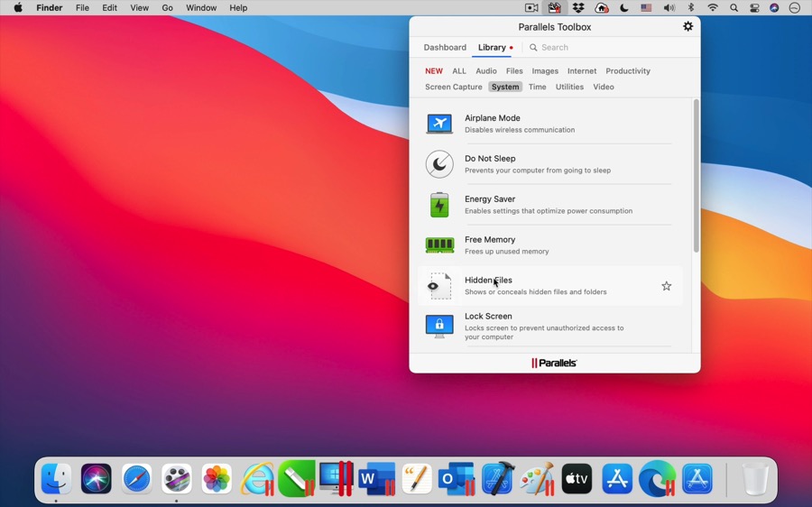812x507 pixels.
Task: Open the volume menu bar control
Action: click(x=669, y=8)
